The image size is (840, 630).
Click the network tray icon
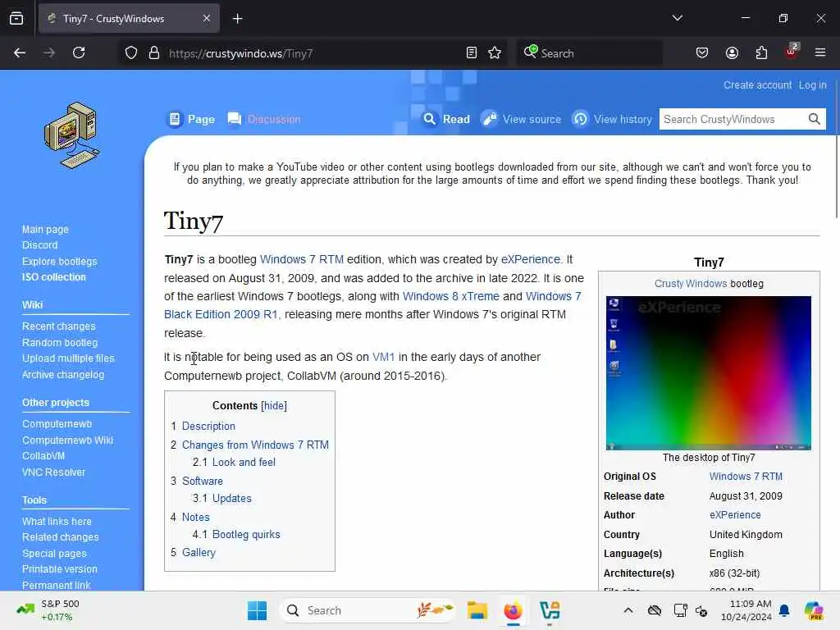[x=680, y=610]
